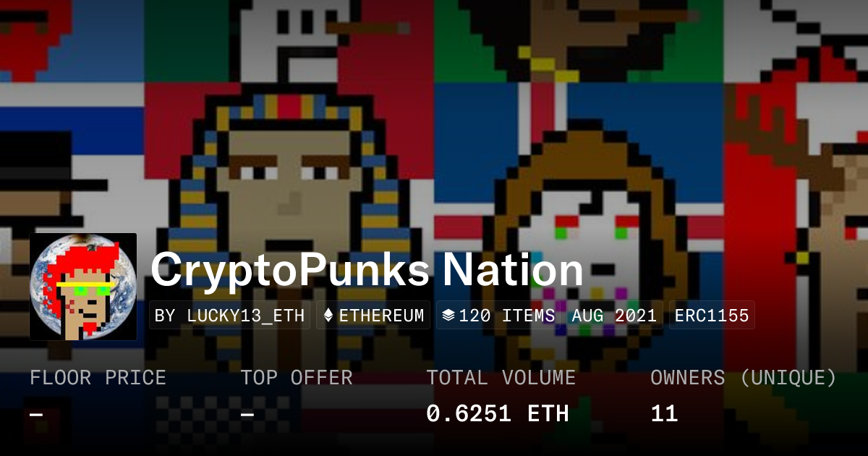This screenshot has height=456, width=868.
Task: Select the TOP OFFER label
Action: (x=297, y=378)
